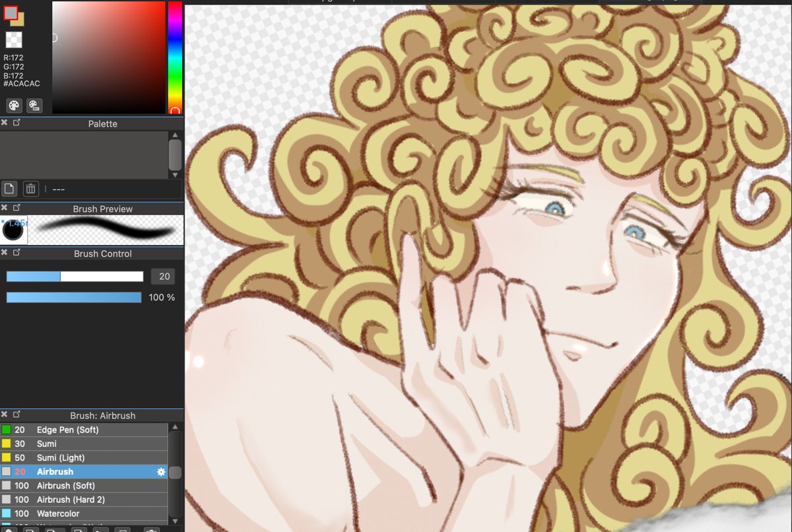This screenshot has height=532, width=792.
Task: Select the Airbrush (Hard 2) brush
Action: [84, 500]
